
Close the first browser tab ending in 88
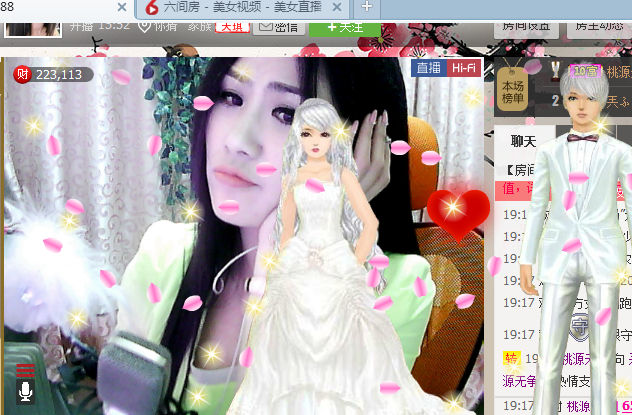point(122,7)
